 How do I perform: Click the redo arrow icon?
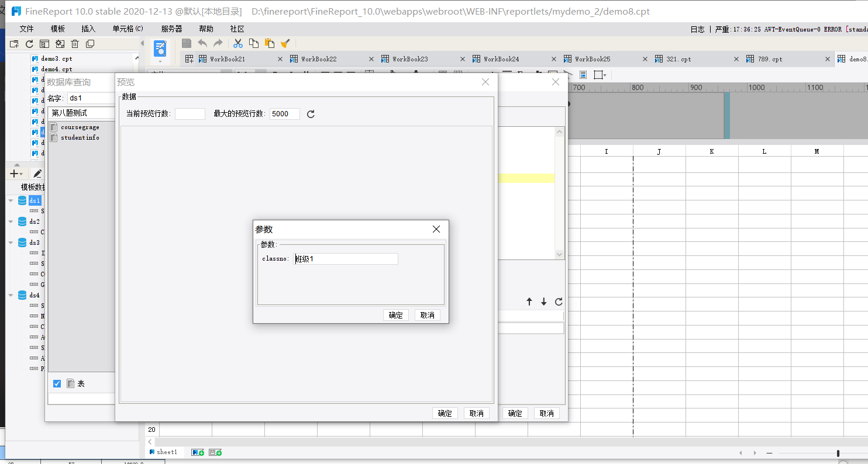[x=218, y=43]
